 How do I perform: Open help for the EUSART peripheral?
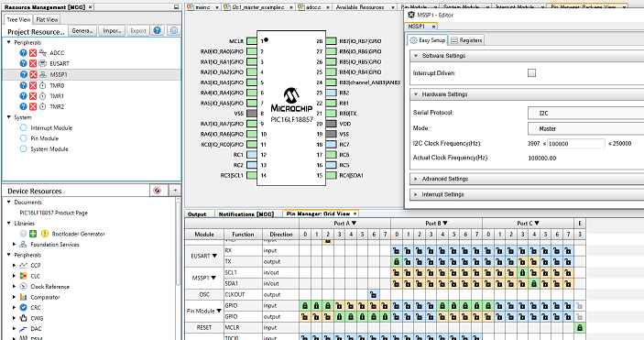[x=24, y=63]
